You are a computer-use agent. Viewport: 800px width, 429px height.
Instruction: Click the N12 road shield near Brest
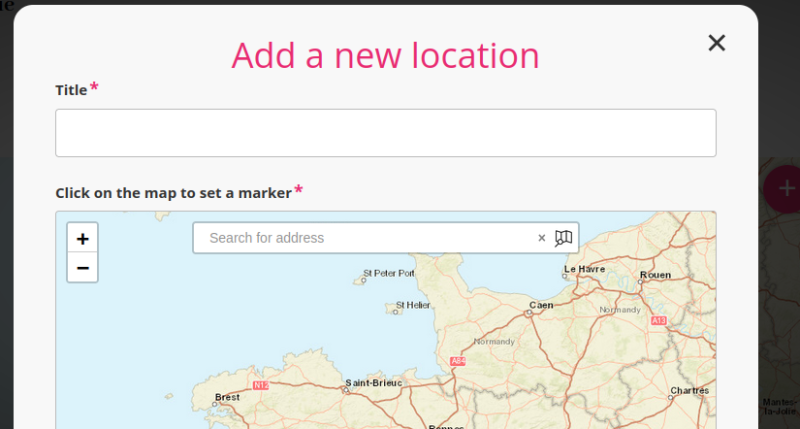coord(261,385)
